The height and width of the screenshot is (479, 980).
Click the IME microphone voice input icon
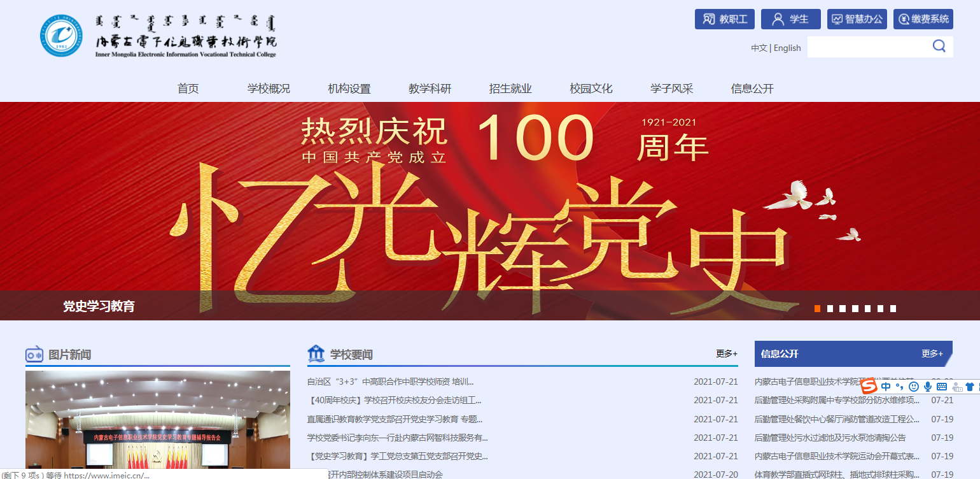[x=928, y=387]
